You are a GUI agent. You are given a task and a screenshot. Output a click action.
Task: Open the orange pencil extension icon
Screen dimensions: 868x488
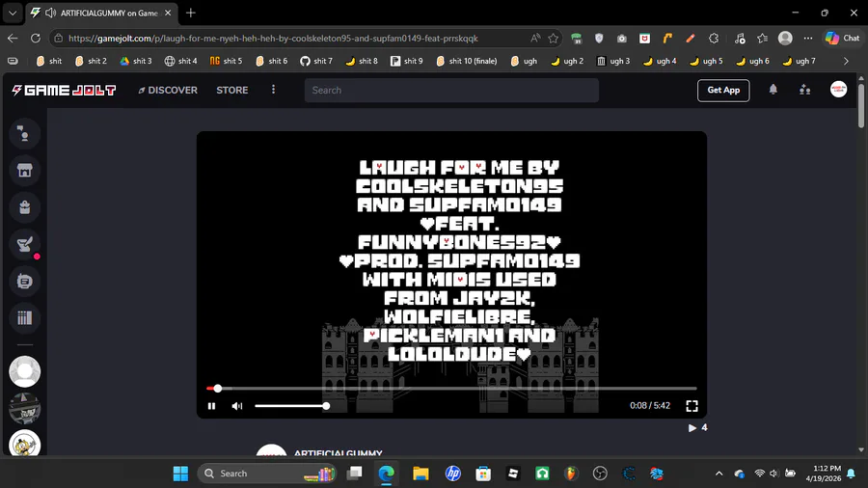coord(691,39)
